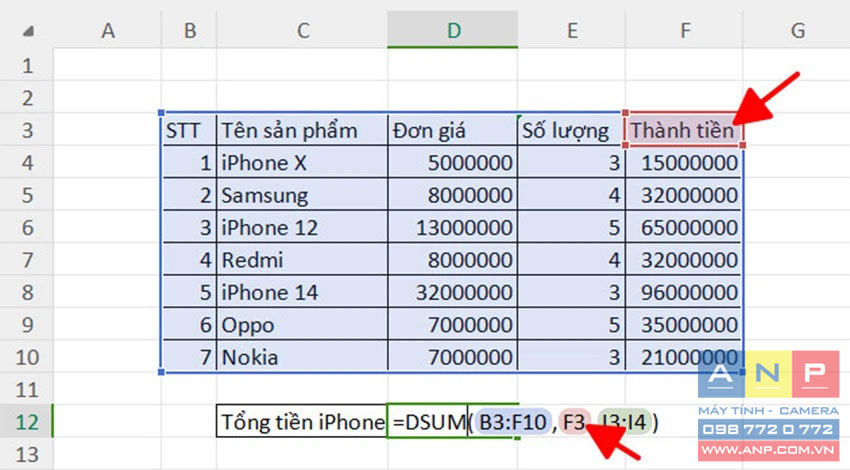Viewport: 850px width, 470px height.
Task: Select row 10 header
Action: click(x=27, y=357)
